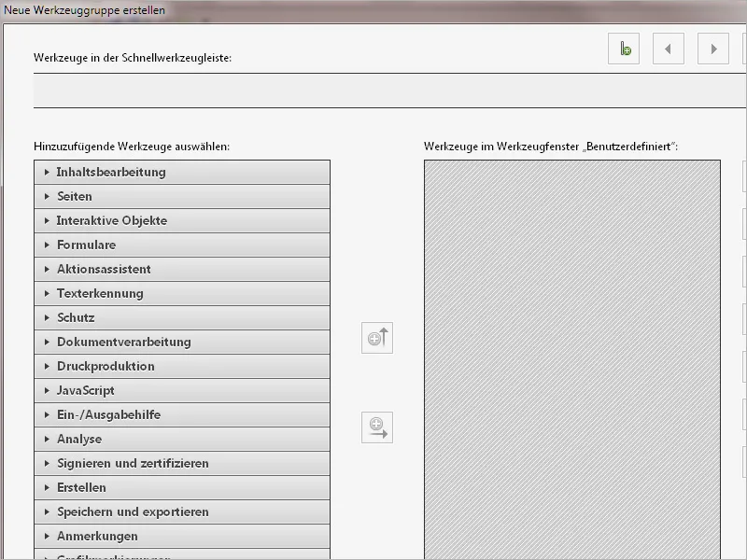
Task: Expand the Aktionsassistent category
Action: [182, 270]
